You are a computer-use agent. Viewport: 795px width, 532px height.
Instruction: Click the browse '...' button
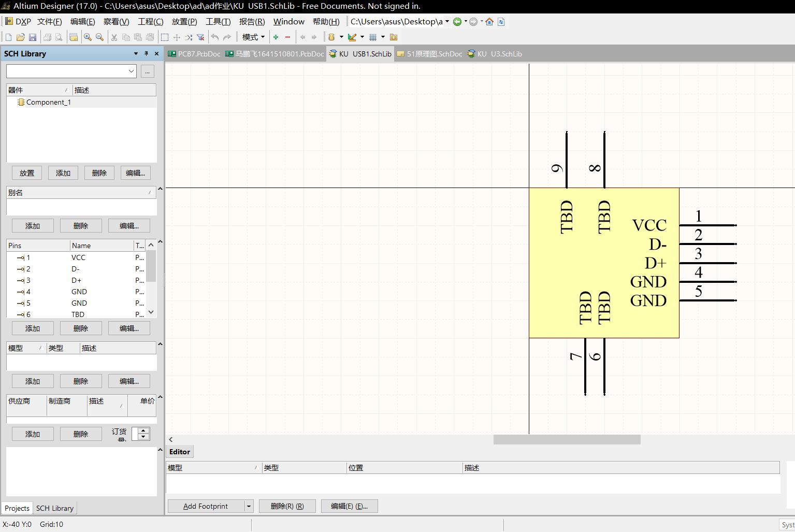pyautogui.click(x=147, y=71)
